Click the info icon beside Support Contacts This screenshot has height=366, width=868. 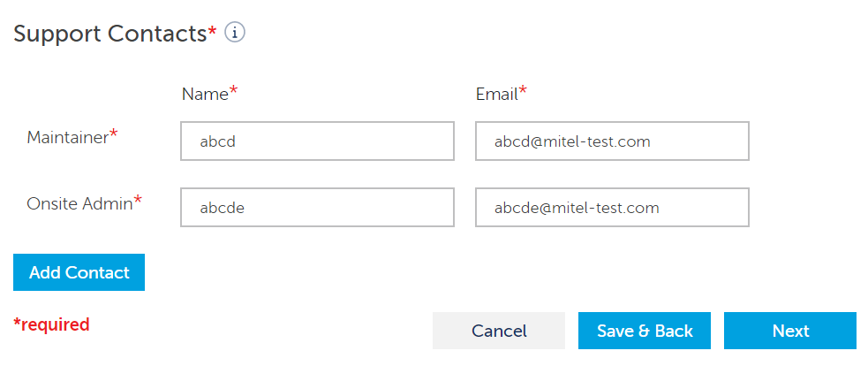tap(234, 33)
